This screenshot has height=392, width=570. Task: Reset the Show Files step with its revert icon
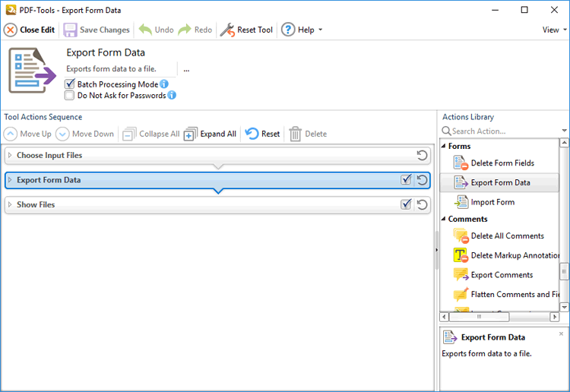point(422,205)
